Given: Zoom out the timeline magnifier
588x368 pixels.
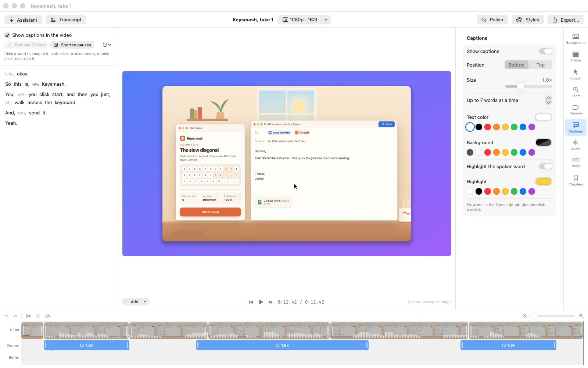Looking at the screenshot, I should click(x=525, y=316).
